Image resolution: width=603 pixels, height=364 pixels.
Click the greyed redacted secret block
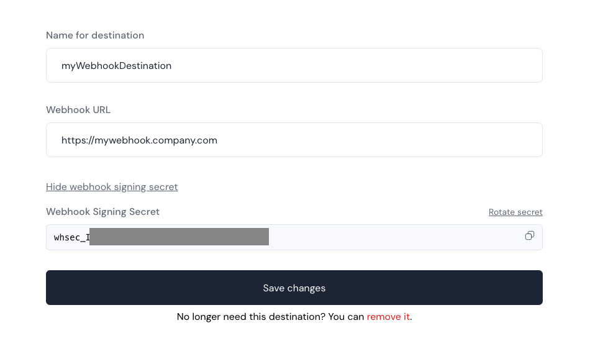coord(179,237)
